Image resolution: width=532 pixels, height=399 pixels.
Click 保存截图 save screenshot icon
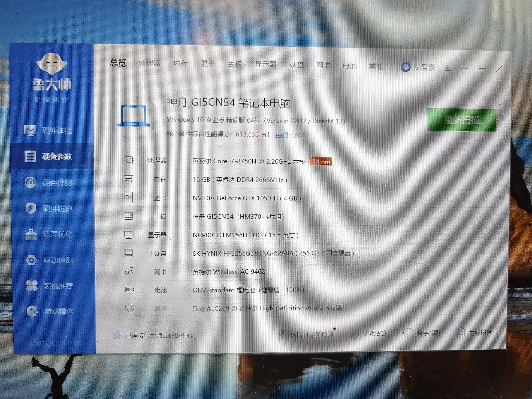pyautogui.click(x=408, y=333)
